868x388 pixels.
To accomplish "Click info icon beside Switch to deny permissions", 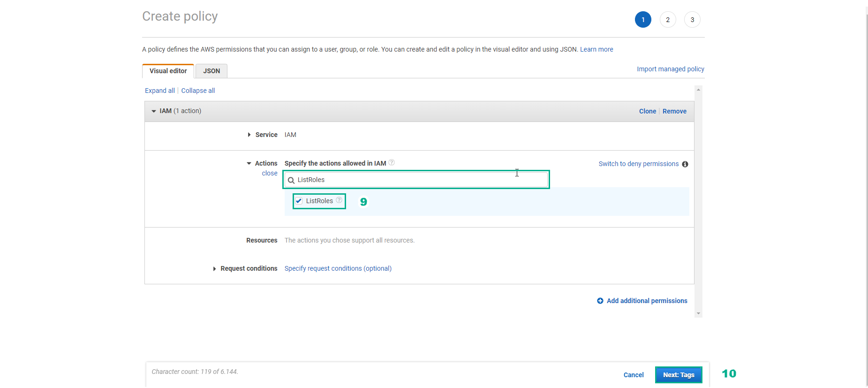I will tap(685, 164).
